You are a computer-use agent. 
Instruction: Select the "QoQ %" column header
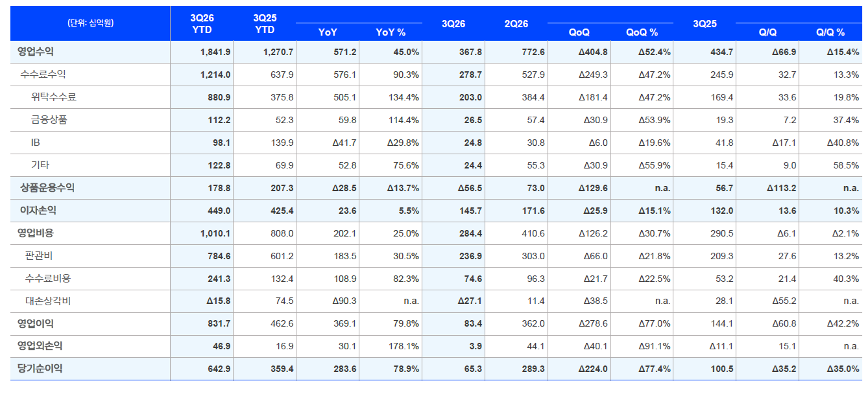[642, 32]
